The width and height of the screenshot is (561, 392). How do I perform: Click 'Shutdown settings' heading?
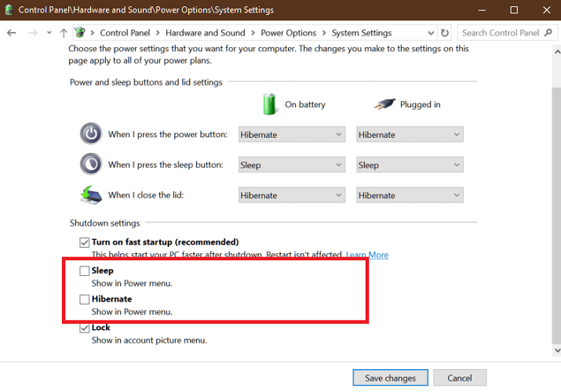pyautogui.click(x=105, y=223)
